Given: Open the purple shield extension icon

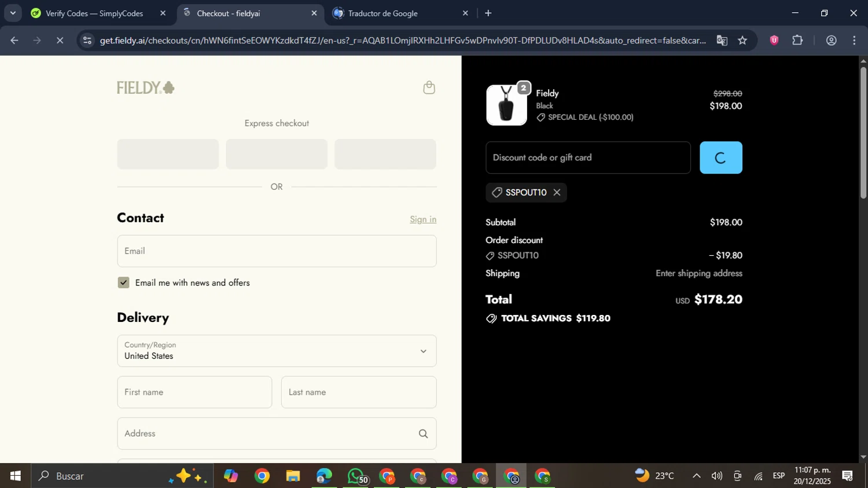Looking at the screenshot, I should pyautogui.click(x=774, y=41).
